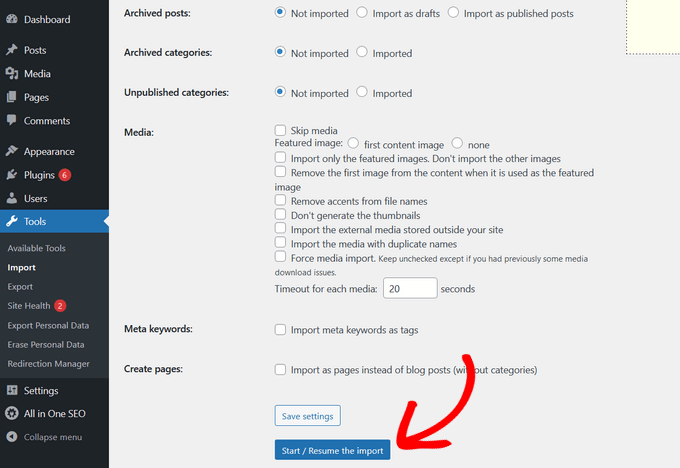Tick Don't generate the thumbnails option
The image size is (680, 468).
click(281, 215)
